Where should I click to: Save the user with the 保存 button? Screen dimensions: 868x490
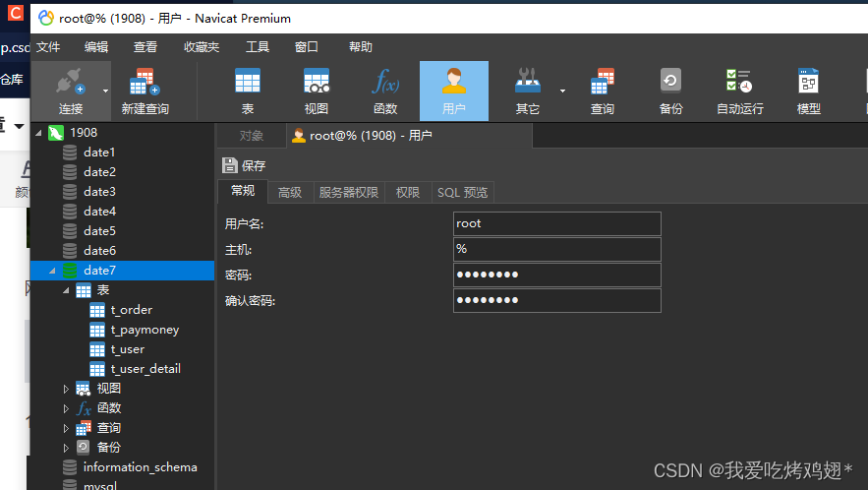(x=244, y=165)
